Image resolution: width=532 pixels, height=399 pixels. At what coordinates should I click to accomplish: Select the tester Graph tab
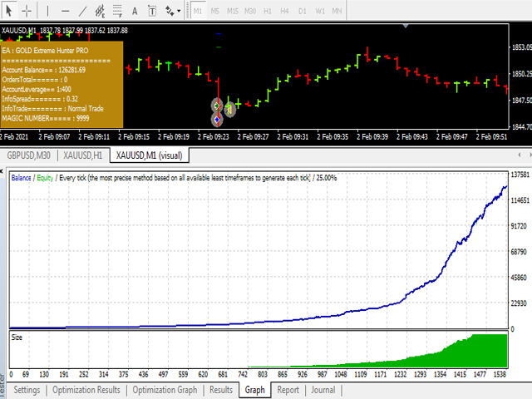[x=255, y=390]
